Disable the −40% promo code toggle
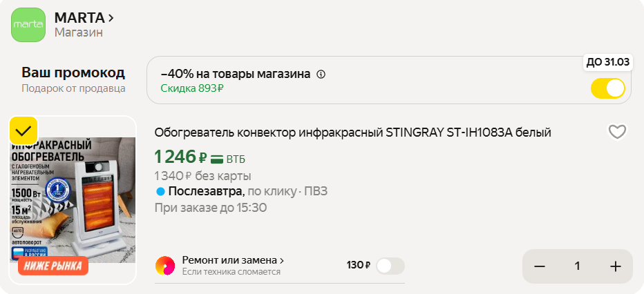The image size is (644, 294). point(607,88)
